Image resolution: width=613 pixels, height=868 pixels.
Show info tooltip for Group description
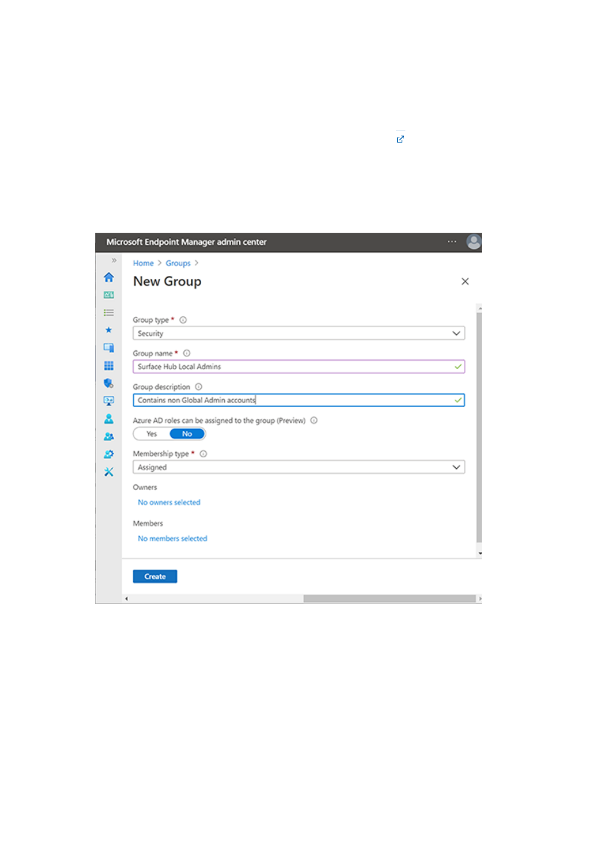pos(199,387)
